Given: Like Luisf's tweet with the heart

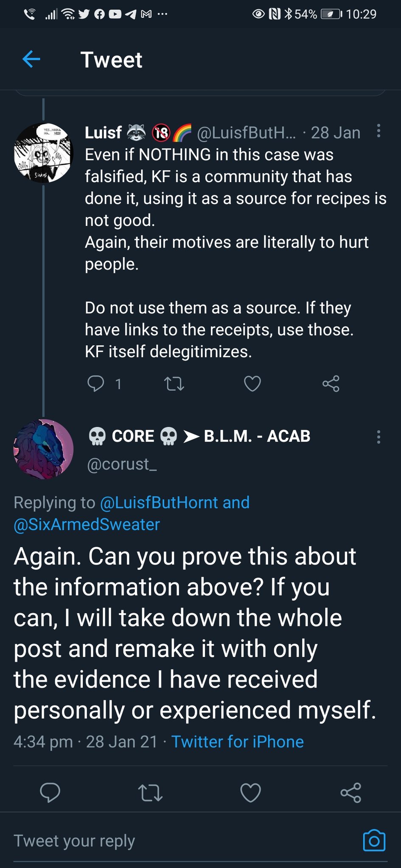Looking at the screenshot, I should point(252,384).
